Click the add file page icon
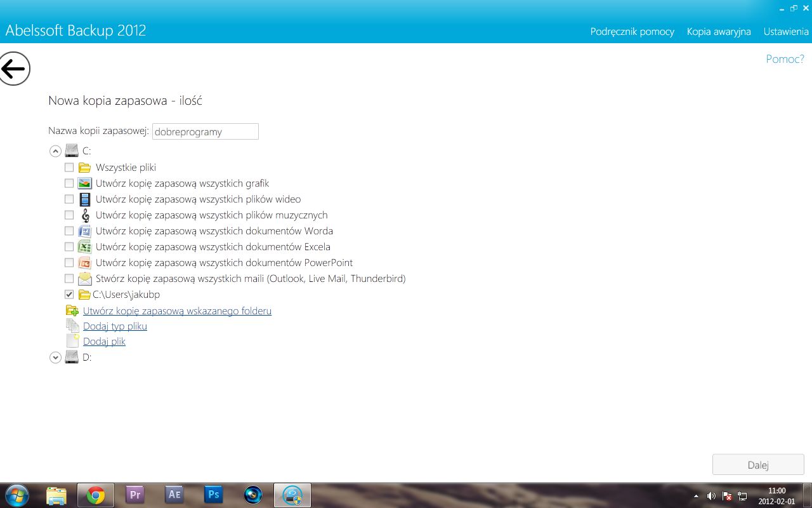 (x=72, y=341)
